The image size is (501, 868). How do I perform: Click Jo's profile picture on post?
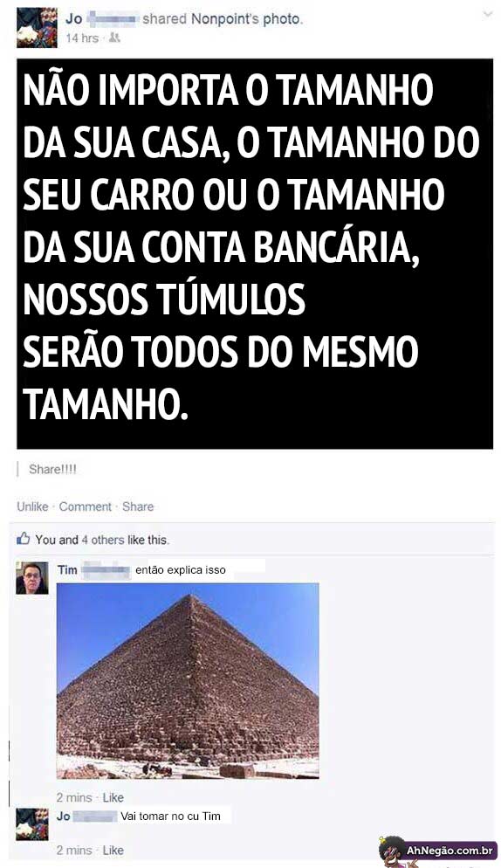tap(37, 28)
